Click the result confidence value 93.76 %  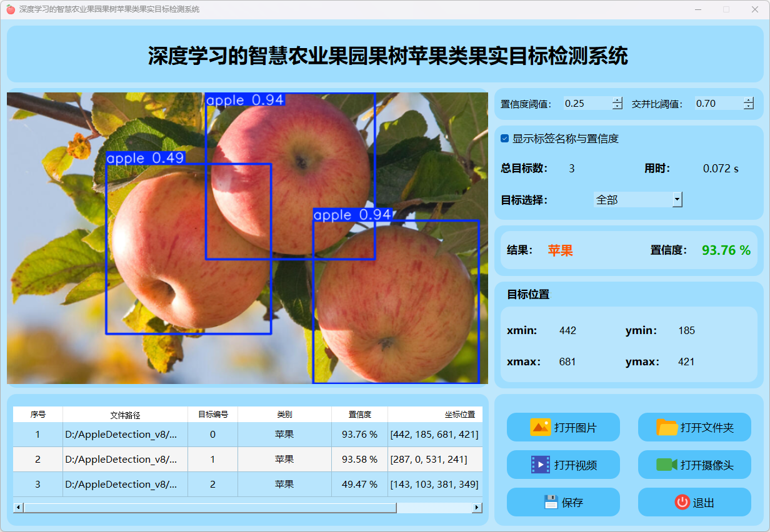pyautogui.click(x=726, y=250)
